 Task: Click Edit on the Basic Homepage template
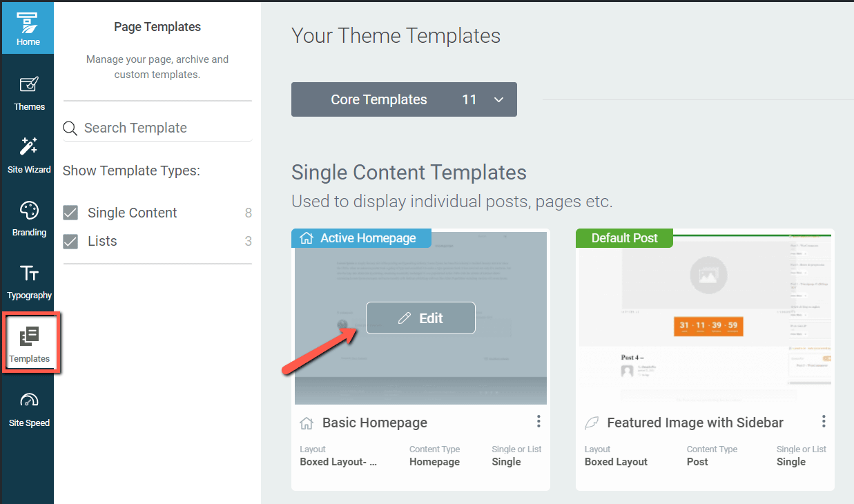click(x=420, y=318)
